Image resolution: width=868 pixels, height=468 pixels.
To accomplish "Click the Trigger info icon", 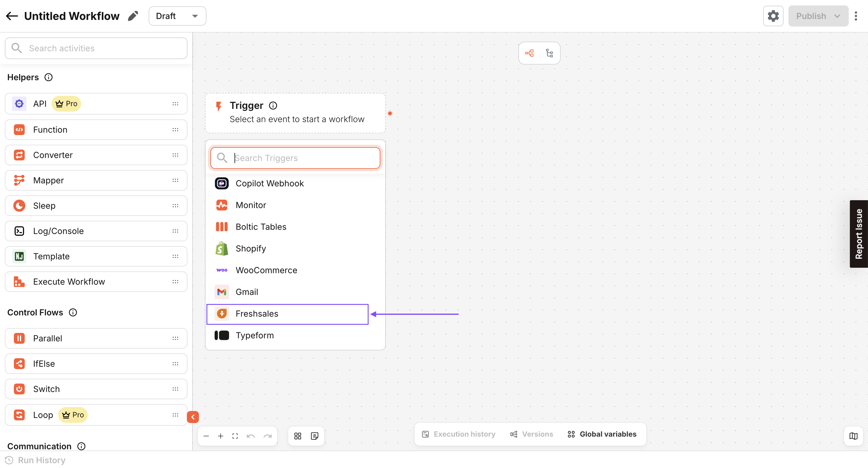I will [273, 106].
